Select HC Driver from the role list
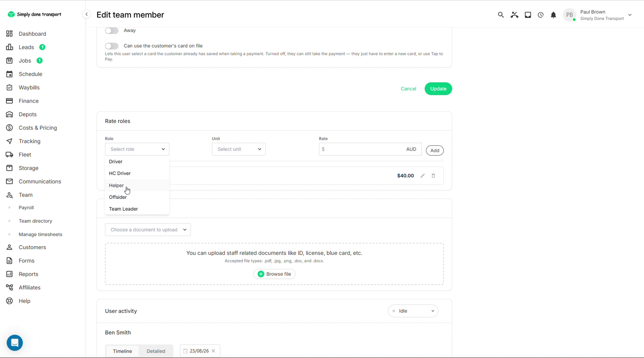The image size is (644, 358). [x=137, y=173]
